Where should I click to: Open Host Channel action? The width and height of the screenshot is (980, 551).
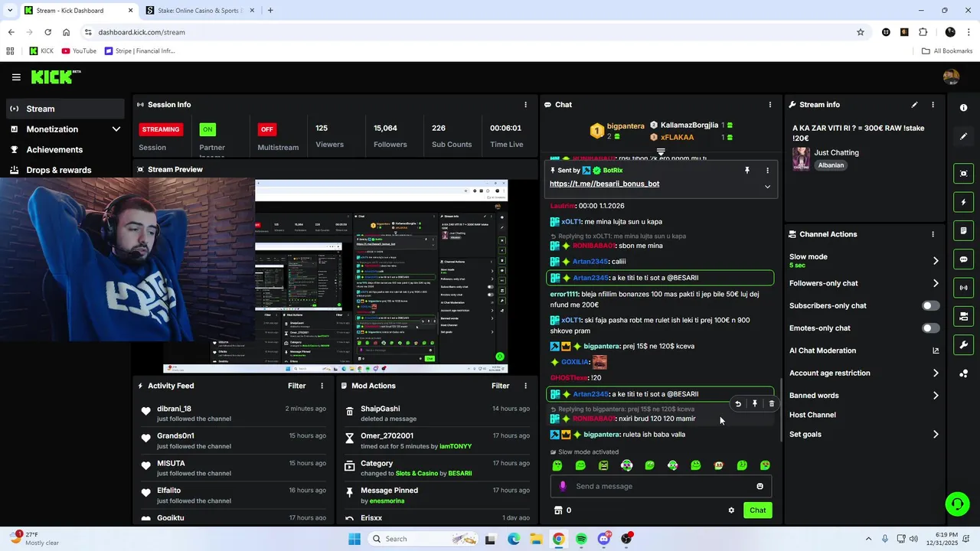(812, 415)
